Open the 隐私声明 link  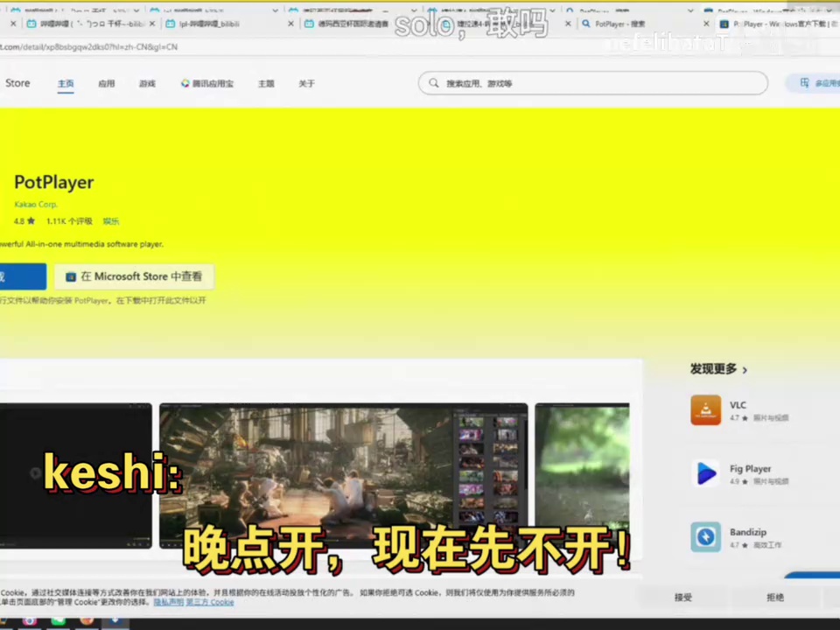pos(169,602)
